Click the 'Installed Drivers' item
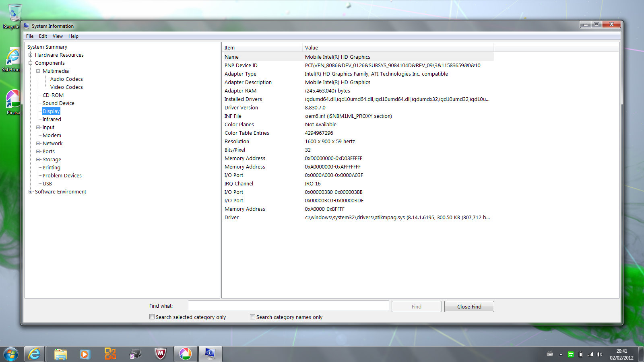Screen dimensions: 644x362 (243, 99)
